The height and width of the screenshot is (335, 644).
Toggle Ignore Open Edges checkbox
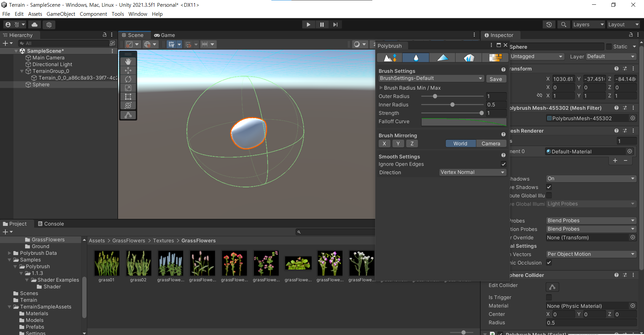tap(503, 164)
